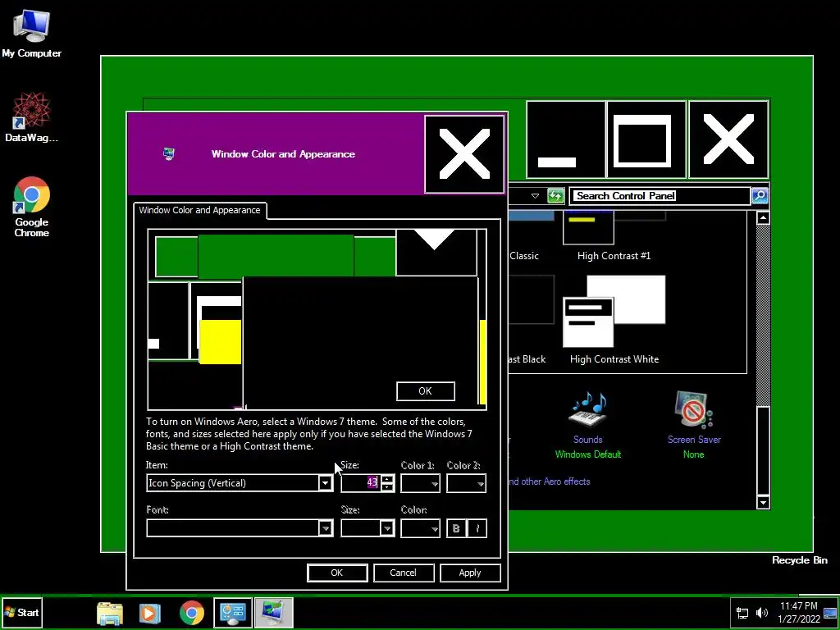Open Windows Explorer from the taskbar
Viewport: 840px width, 630px height.
click(x=110, y=613)
